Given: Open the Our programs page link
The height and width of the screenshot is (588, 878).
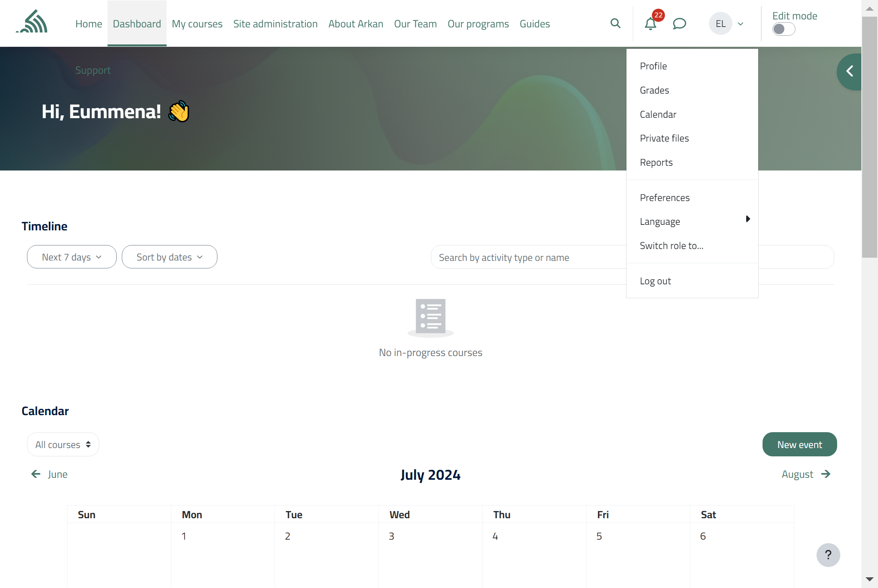Looking at the screenshot, I should (478, 24).
